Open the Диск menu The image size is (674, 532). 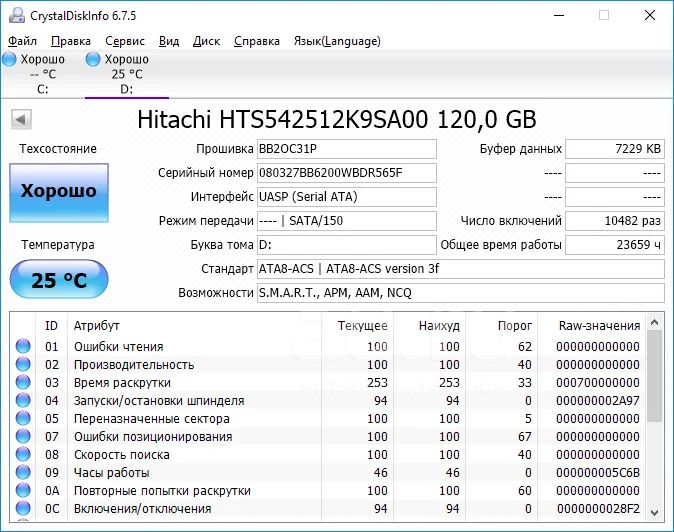(x=206, y=41)
